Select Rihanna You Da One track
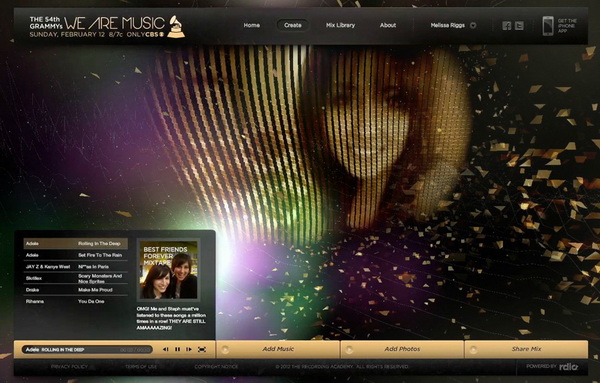 coord(75,302)
